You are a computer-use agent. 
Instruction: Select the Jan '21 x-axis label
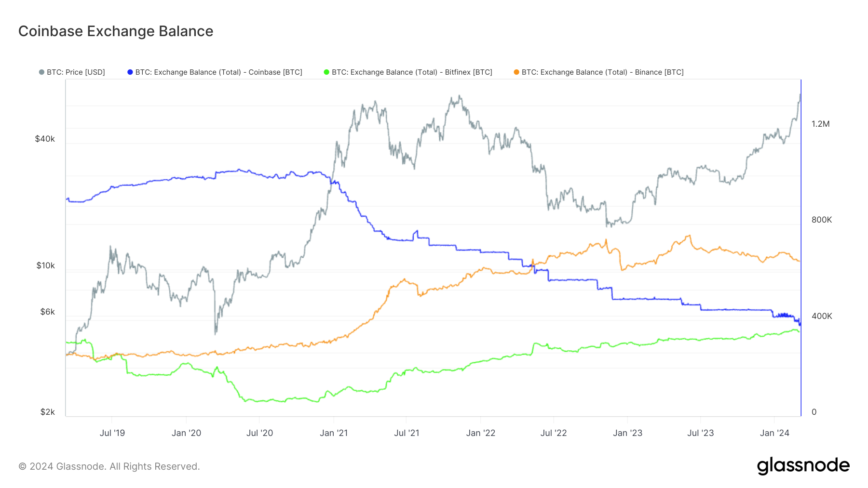click(334, 433)
